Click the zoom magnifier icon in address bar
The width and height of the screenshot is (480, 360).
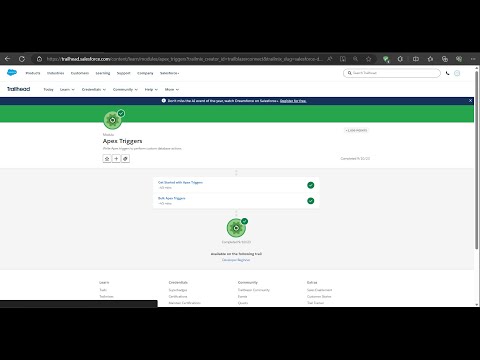click(356, 59)
